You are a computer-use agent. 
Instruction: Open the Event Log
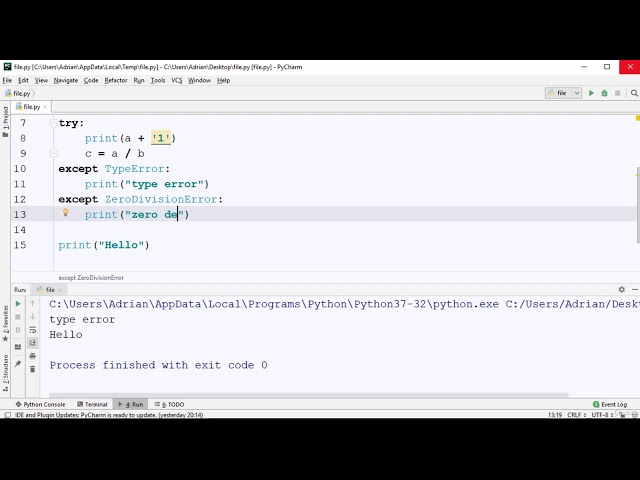click(x=610, y=404)
